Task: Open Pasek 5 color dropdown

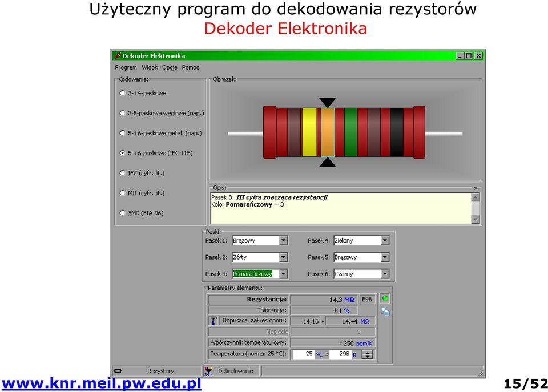Action: click(385, 257)
